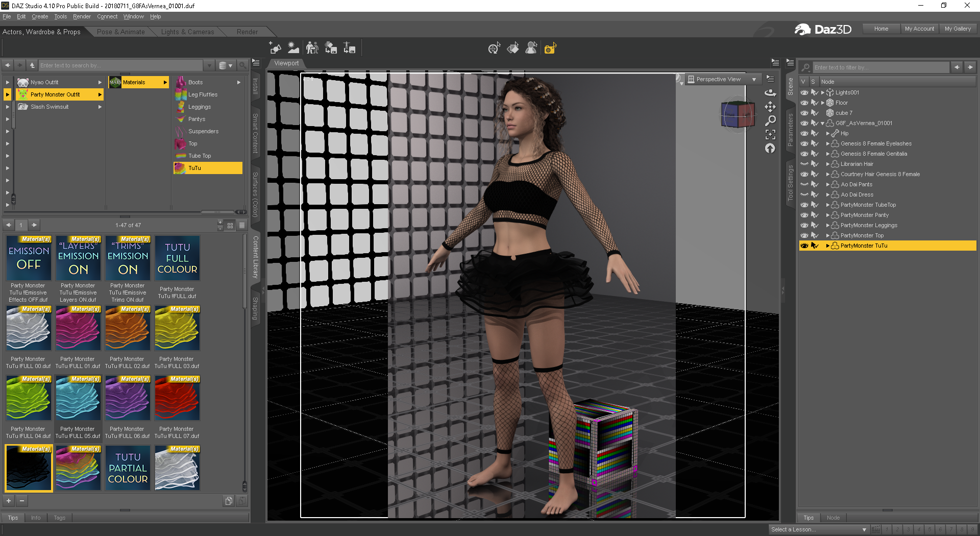The width and height of the screenshot is (980, 536).
Task: Click the viewport Orbit camera icon
Action: click(x=770, y=93)
